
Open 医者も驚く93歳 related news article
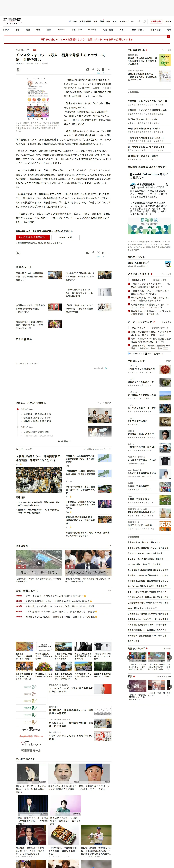[x=30, y=276]
